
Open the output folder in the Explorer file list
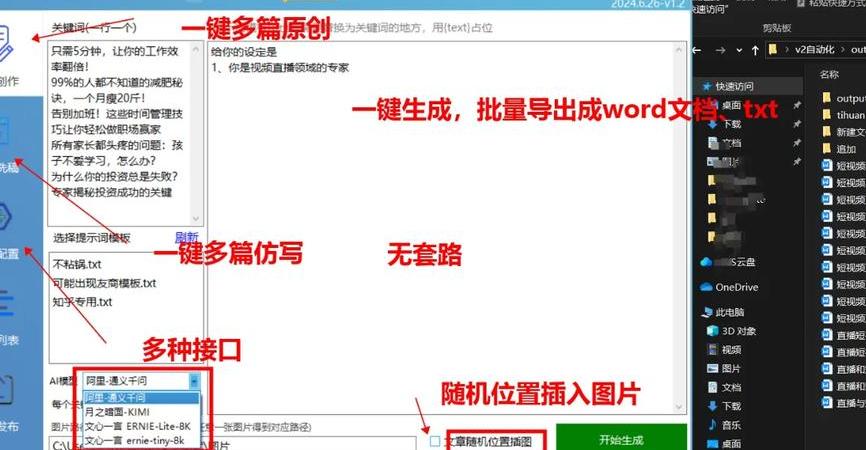coord(844,98)
